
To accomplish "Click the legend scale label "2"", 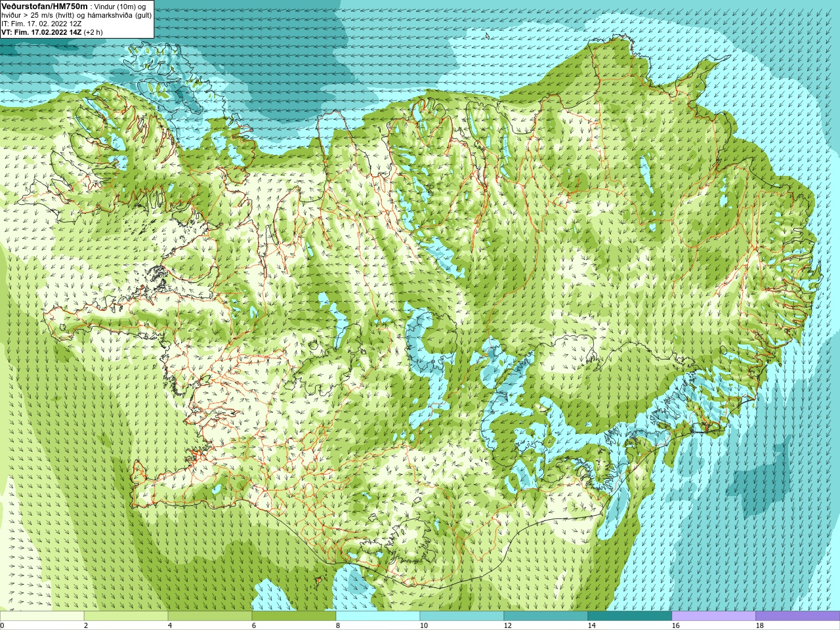I will pyautogui.click(x=86, y=625).
